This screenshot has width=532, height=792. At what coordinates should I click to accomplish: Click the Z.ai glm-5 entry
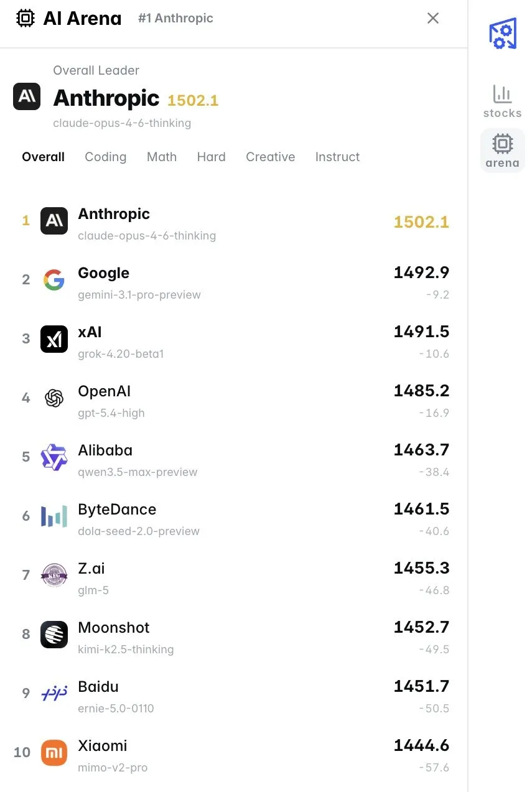235,575
